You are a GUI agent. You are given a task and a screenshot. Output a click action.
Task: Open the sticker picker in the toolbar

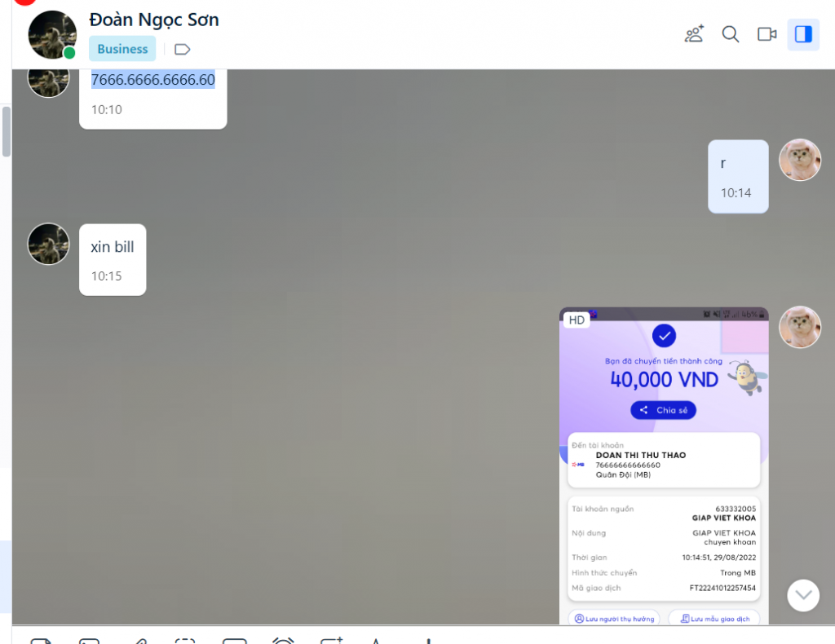pos(39,641)
